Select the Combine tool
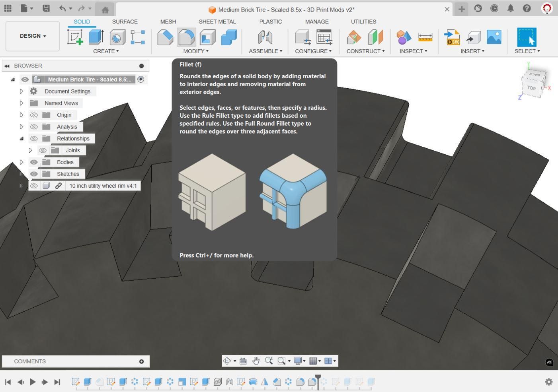The image size is (558, 392). 228,37
